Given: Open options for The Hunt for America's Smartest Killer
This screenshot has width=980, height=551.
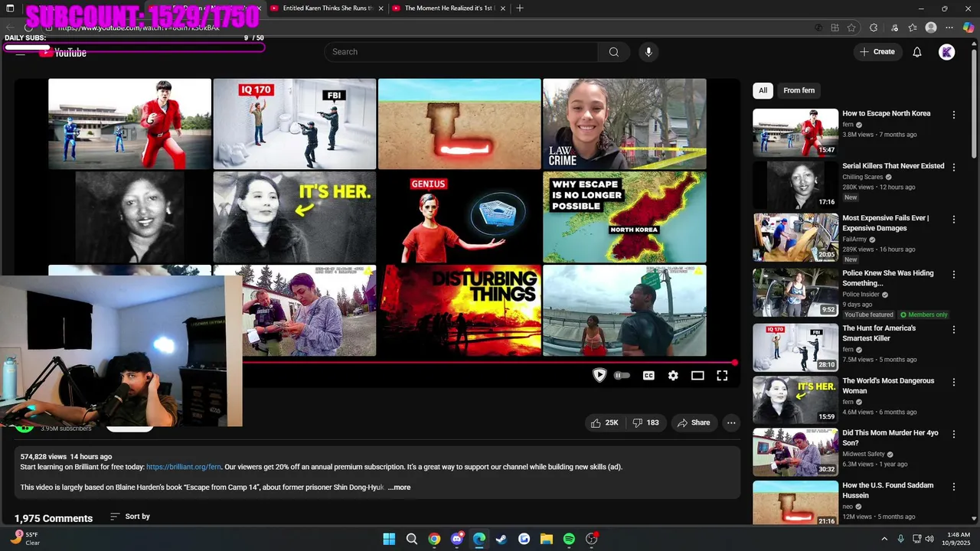Looking at the screenshot, I should point(953,330).
